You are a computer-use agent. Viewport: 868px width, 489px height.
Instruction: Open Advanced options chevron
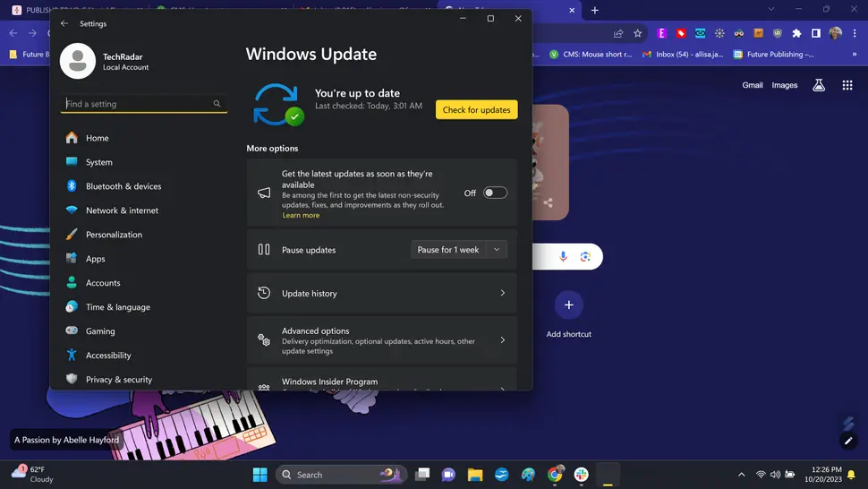tap(503, 340)
